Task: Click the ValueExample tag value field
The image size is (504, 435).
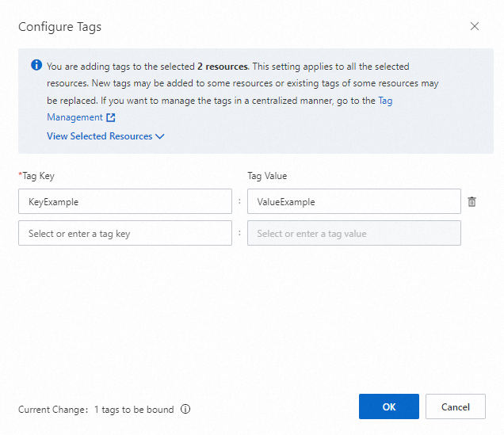Action: (353, 201)
